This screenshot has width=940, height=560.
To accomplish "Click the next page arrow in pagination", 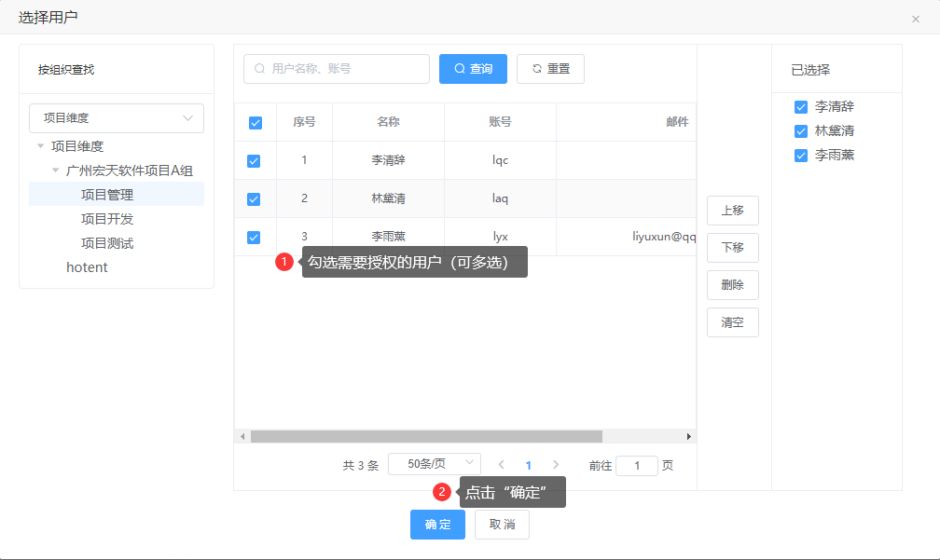I will [x=556, y=464].
